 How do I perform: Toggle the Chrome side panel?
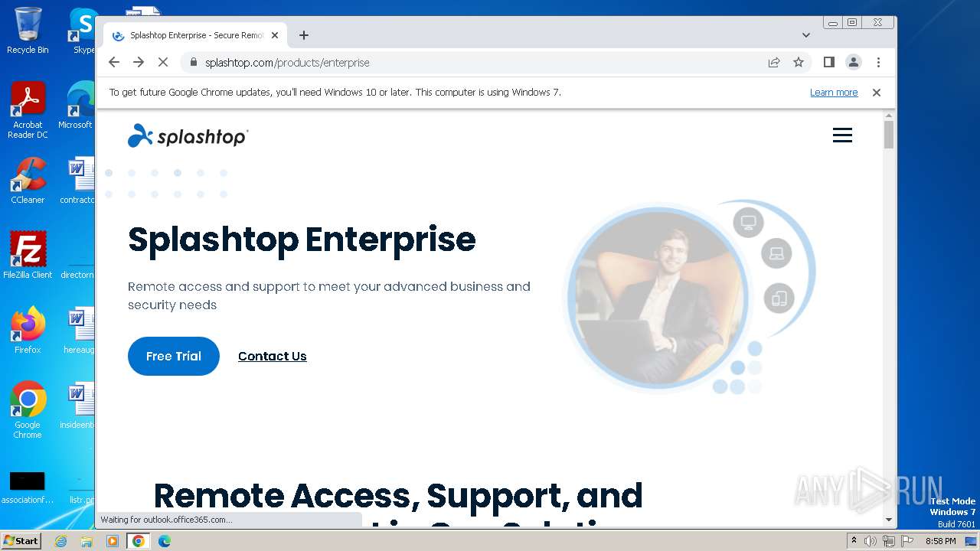point(828,63)
